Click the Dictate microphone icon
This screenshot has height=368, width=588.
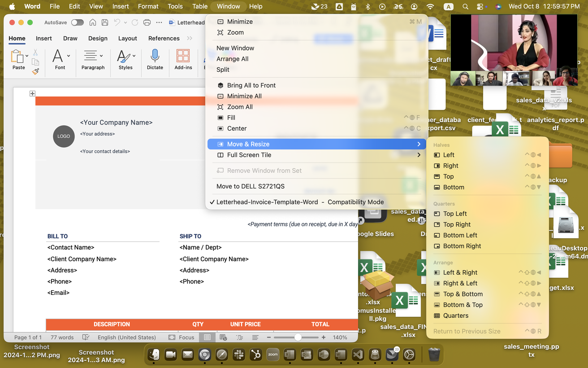point(155,59)
